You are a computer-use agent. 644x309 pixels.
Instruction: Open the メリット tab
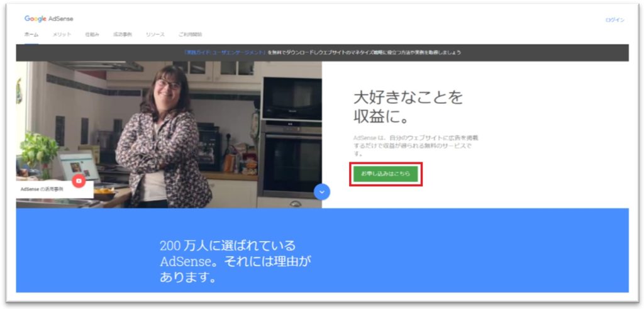point(62,35)
